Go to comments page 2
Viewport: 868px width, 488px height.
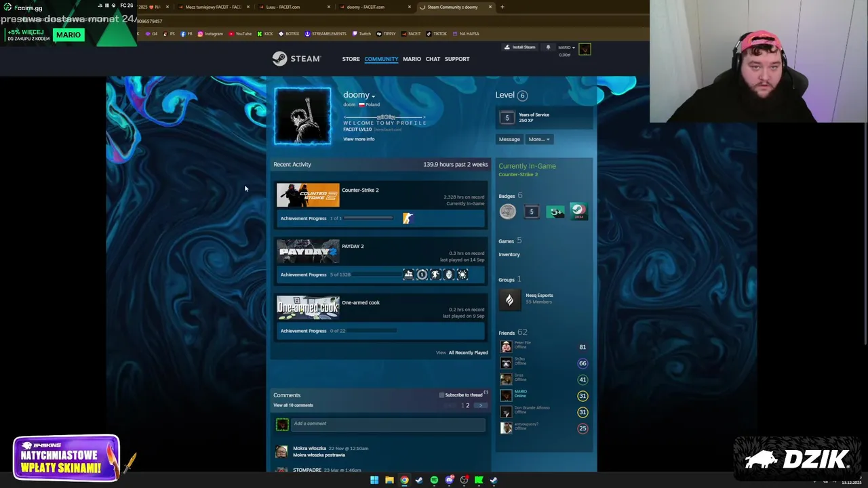pyautogui.click(x=467, y=405)
